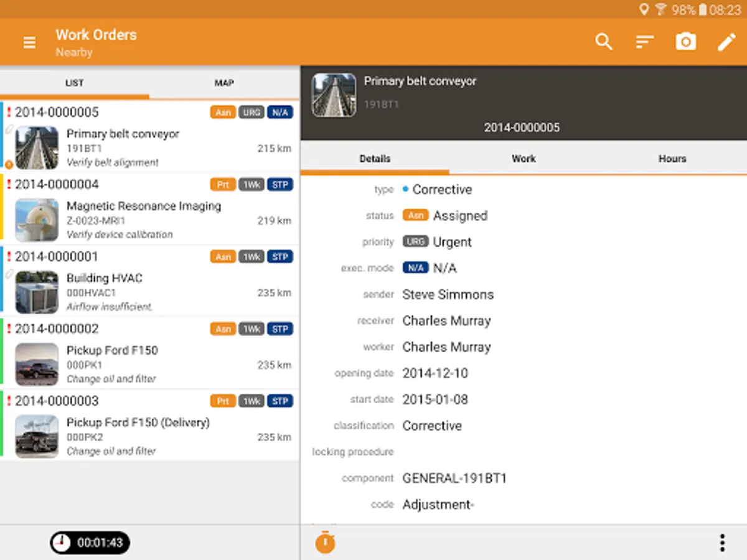Tap the 215 km distance value

tap(275, 148)
